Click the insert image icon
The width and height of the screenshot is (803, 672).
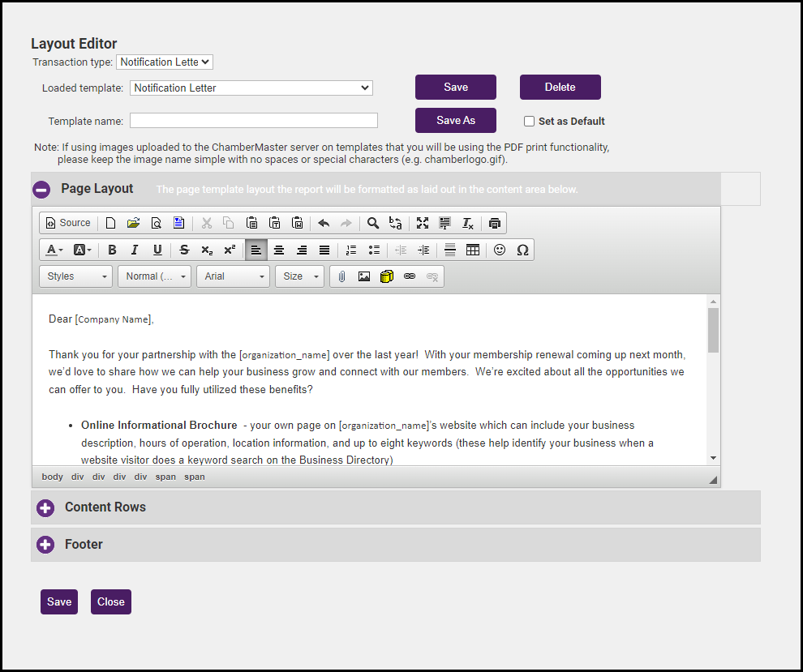(364, 276)
